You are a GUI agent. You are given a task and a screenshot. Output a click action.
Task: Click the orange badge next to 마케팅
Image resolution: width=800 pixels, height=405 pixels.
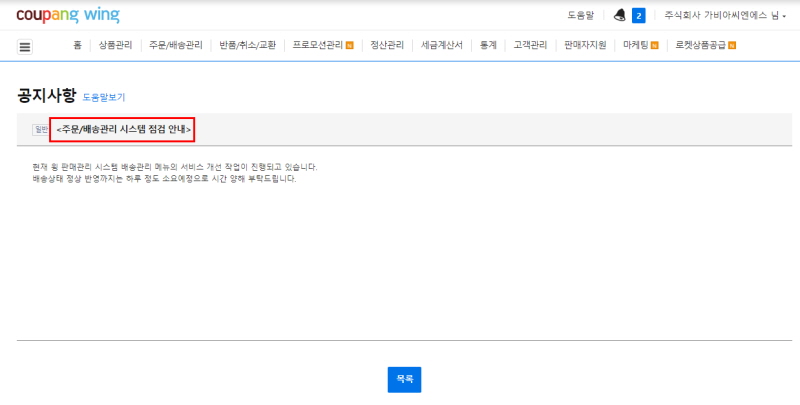pyautogui.click(x=654, y=46)
